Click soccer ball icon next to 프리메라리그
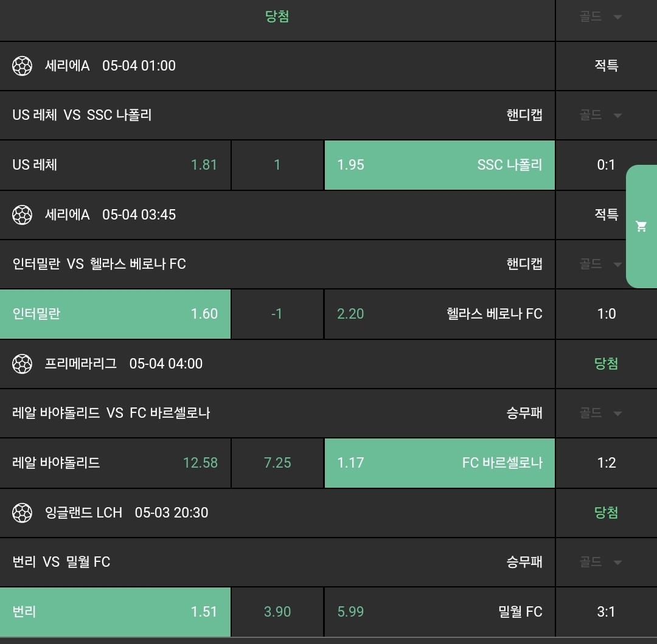The width and height of the screenshot is (657, 644). 22,364
